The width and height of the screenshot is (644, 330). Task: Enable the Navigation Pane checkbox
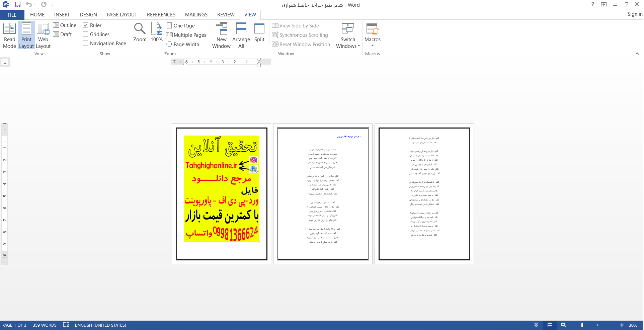click(85, 44)
